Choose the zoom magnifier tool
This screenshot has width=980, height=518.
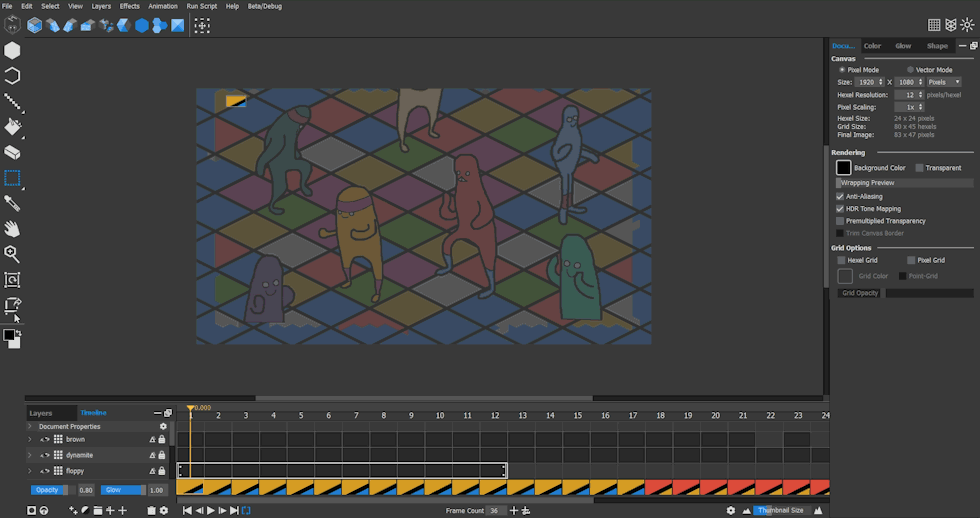tap(12, 255)
